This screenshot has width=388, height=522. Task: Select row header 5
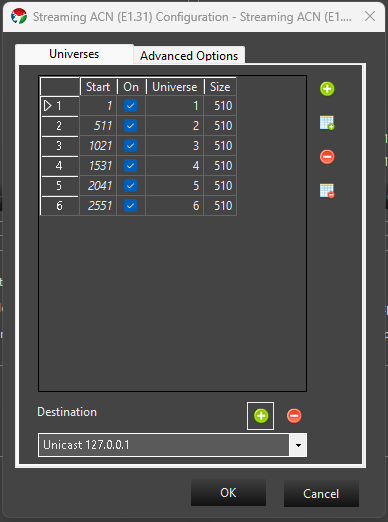click(x=60, y=186)
